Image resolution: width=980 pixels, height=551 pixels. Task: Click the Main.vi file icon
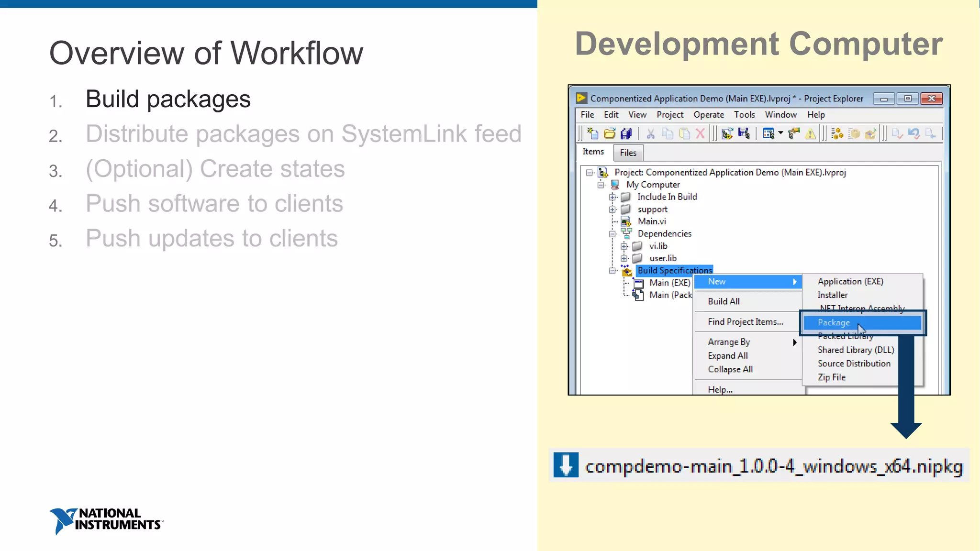pos(626,221)
